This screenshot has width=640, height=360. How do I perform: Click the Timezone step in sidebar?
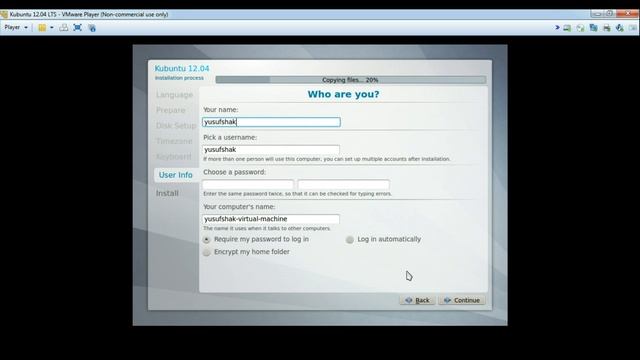(x=174, y=141)
